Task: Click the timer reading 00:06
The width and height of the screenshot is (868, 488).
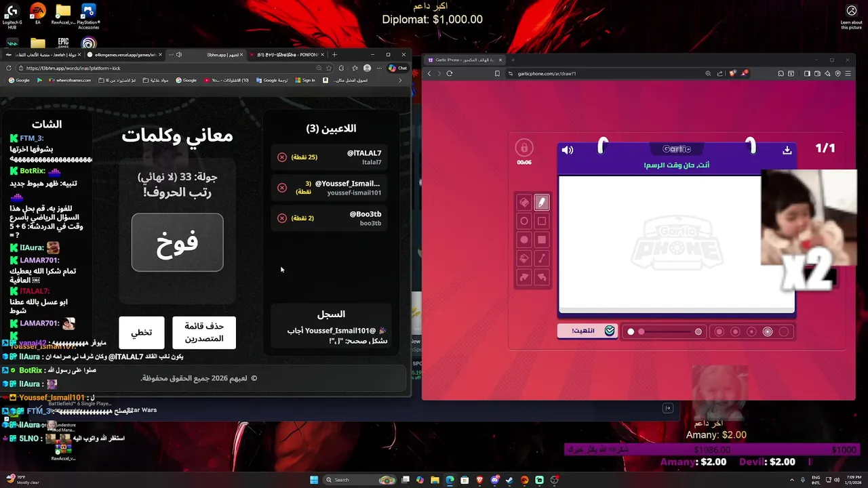Action: coord(524,163)
